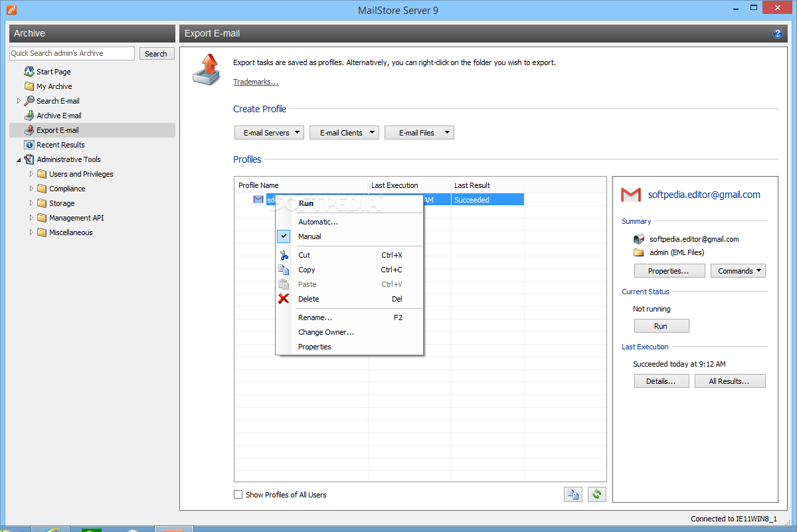Click the Properties... button in Summary
This screenshot has width=797, height=532.
(669, 271)
